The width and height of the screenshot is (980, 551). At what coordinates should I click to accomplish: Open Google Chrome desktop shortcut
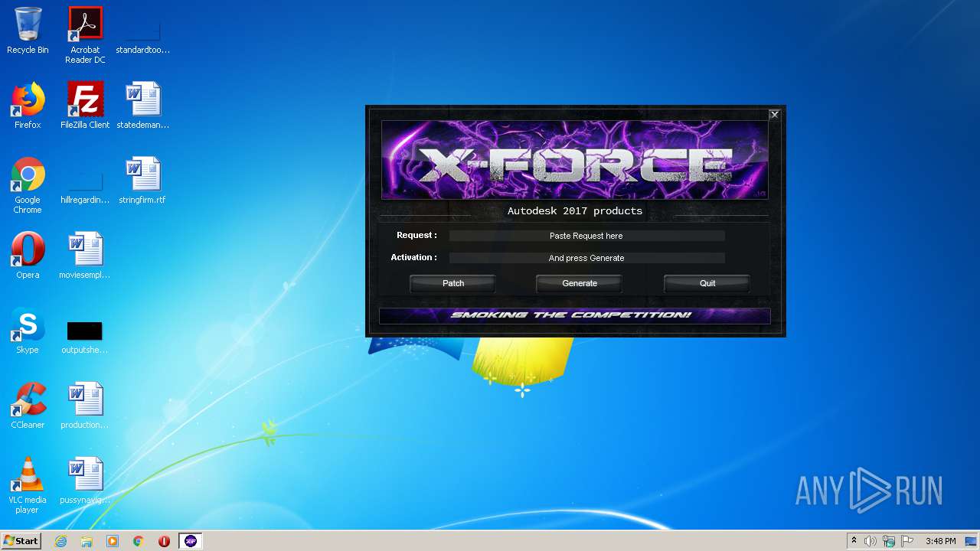tap(28, 186)
